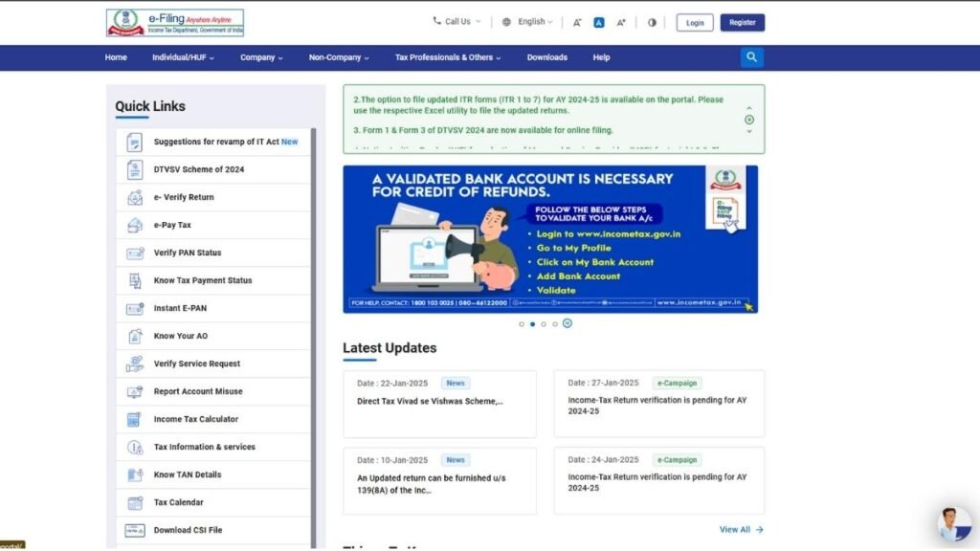Click the Login button
The width and height of the screenshot is (980, 551).
[695, 23]
